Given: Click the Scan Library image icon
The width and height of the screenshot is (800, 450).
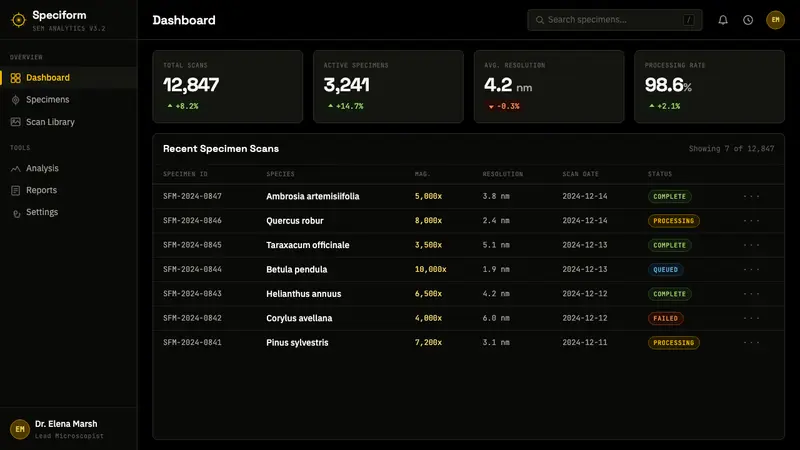Looking at the screenshot, I should [16, 122].
